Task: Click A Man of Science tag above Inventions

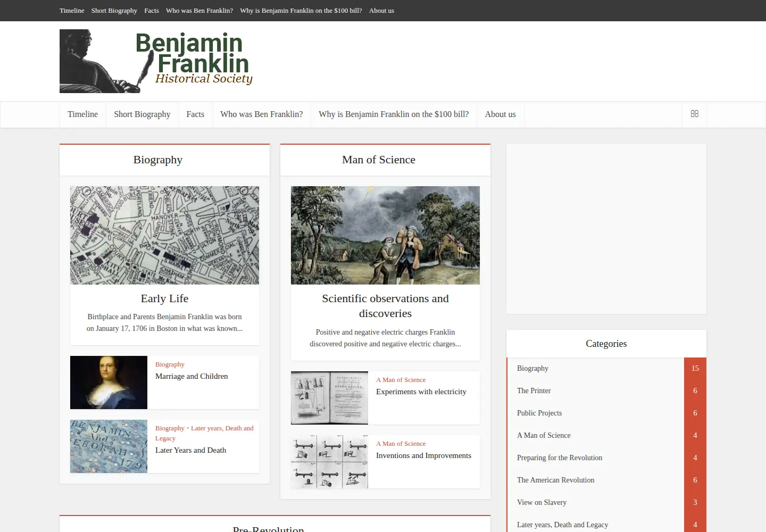Action: coord(401,444)
